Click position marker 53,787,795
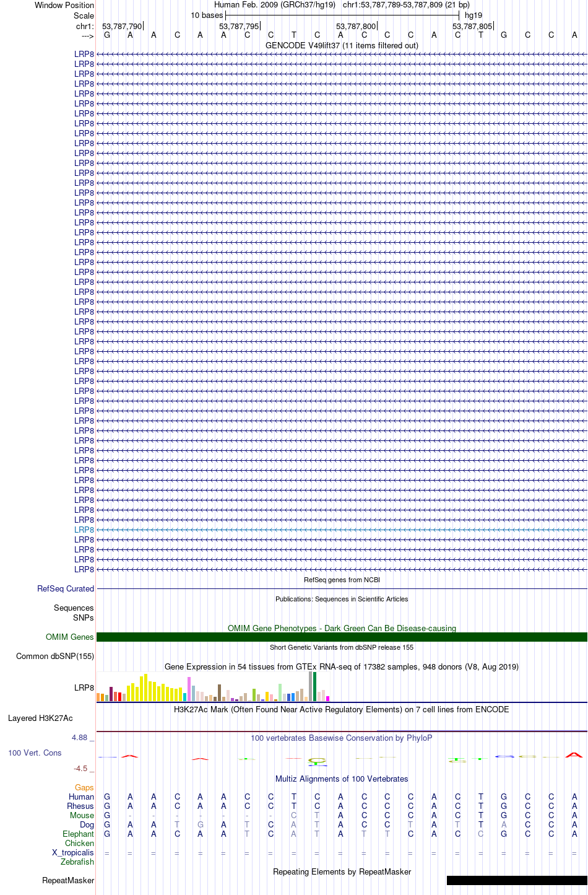Screen dimensions: 588x895 point(239,26)
